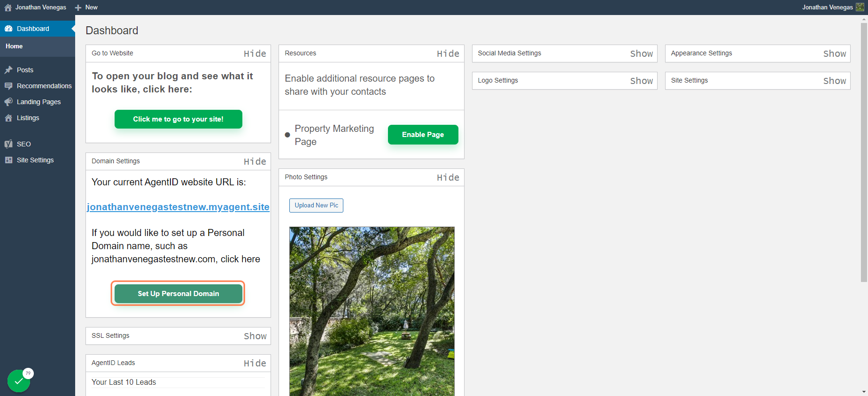The width and height of the screenshot is (868, 396).
Task: Open the Posts menu
Action: (x=38, y=70)
